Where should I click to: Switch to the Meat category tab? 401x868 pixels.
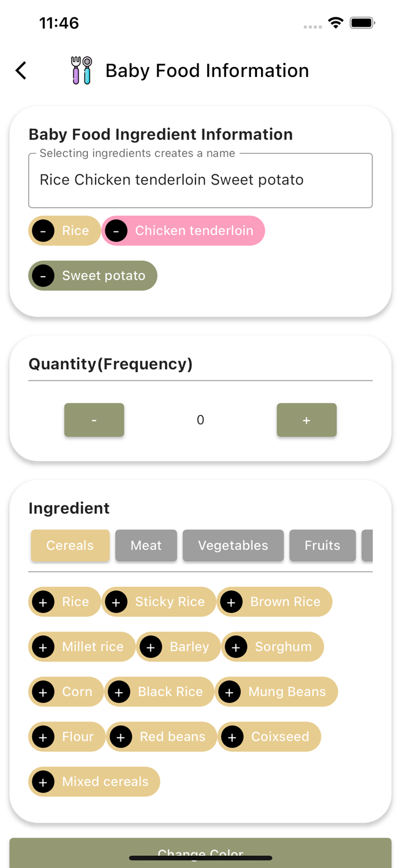[146, 545]
